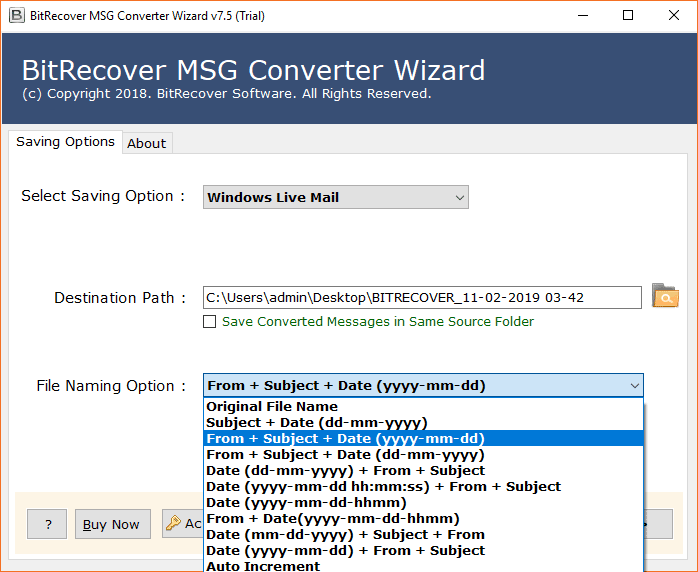698x572 pixels.
Task: Open help with the ? button
Action: (47, 524)
